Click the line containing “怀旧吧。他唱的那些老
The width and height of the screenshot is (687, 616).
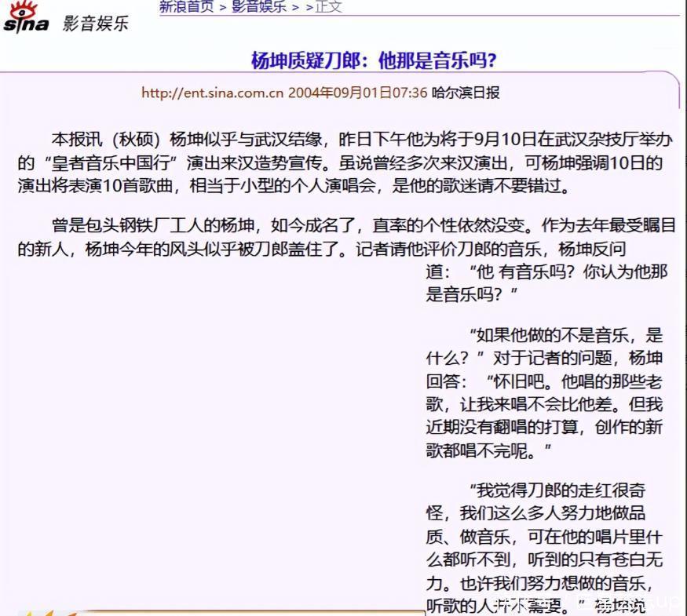(544, 382)
